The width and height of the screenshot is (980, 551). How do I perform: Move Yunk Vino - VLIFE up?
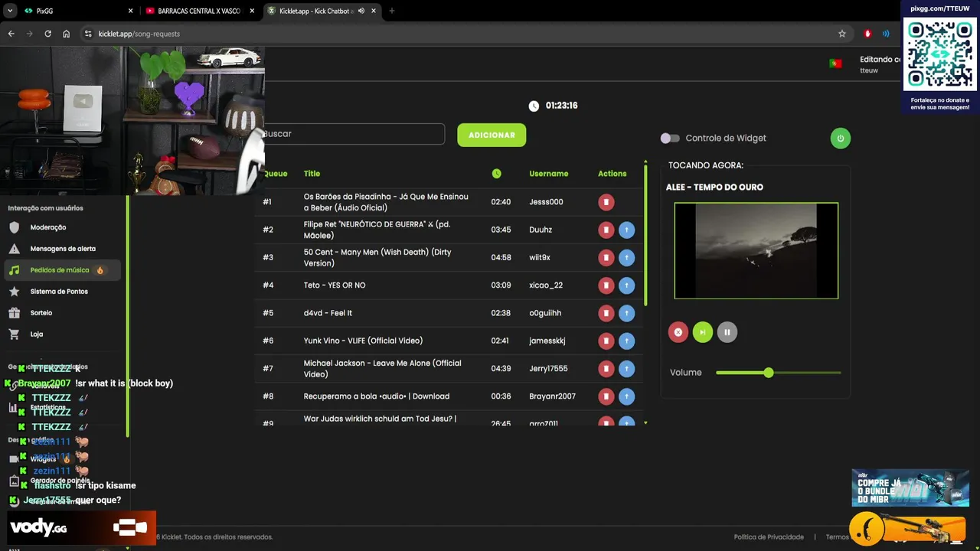tap(626, 341)
